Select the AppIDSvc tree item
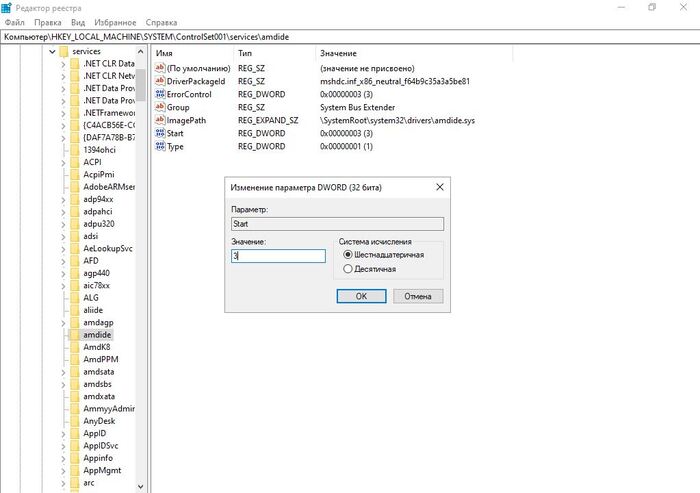 tap(101, 445)
